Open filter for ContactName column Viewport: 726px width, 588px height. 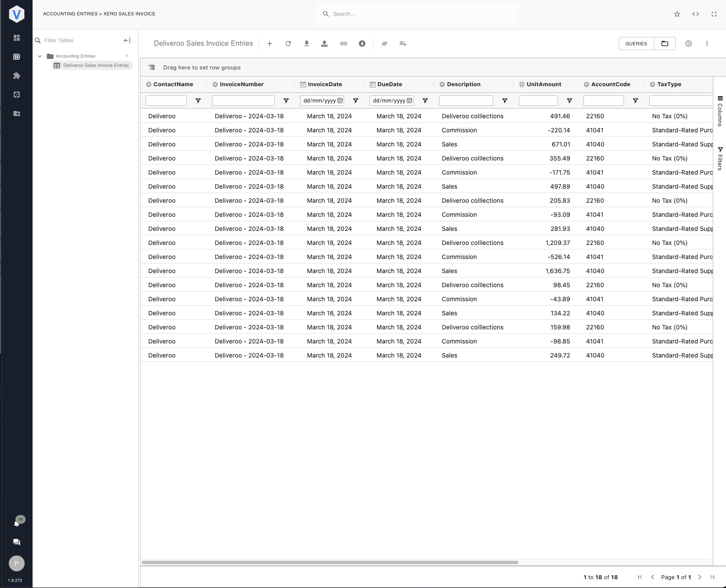coord(198,101)
